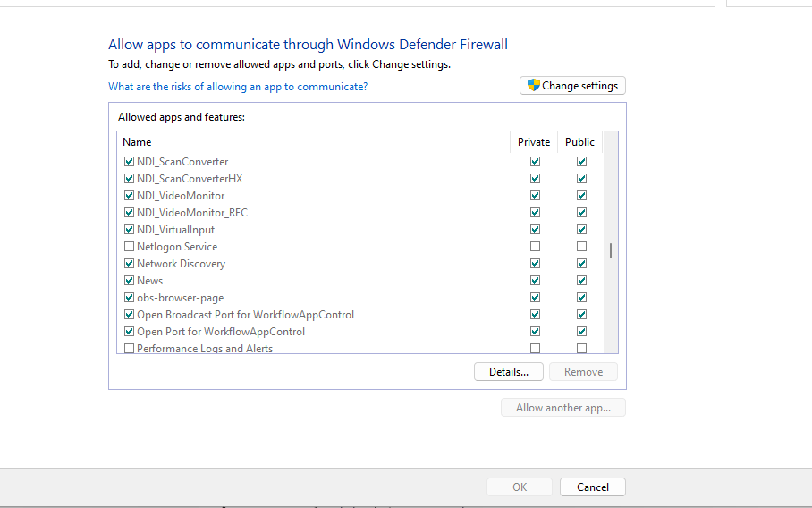The image size is (812, 508).
Task: Toggle NDI_VideoMonitor Public checkbox
Action: 581,196
